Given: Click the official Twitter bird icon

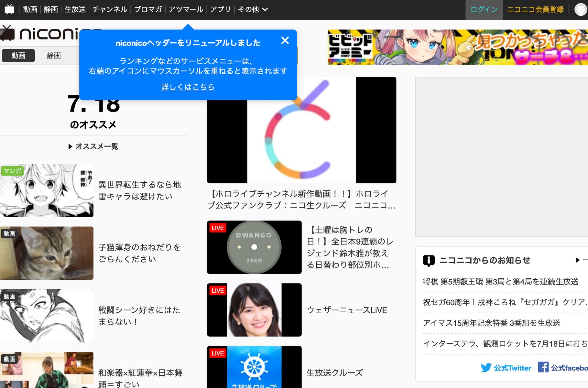Looking at the screenshot, I should 486,368.
